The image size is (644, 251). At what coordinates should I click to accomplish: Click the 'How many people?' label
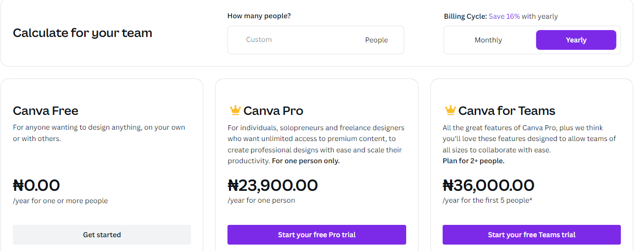tap(259, 16)
